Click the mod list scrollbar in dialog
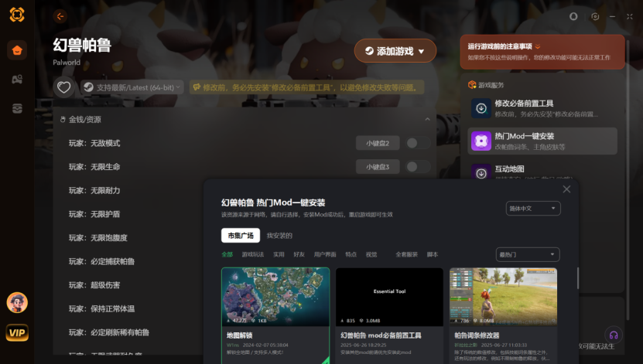This screenshot has width=643, height=364. [x=578, y=278]
